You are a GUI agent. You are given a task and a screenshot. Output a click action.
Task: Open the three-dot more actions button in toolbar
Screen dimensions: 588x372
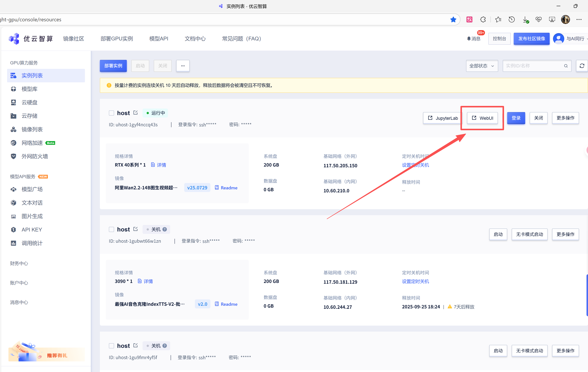coord(183,66)
